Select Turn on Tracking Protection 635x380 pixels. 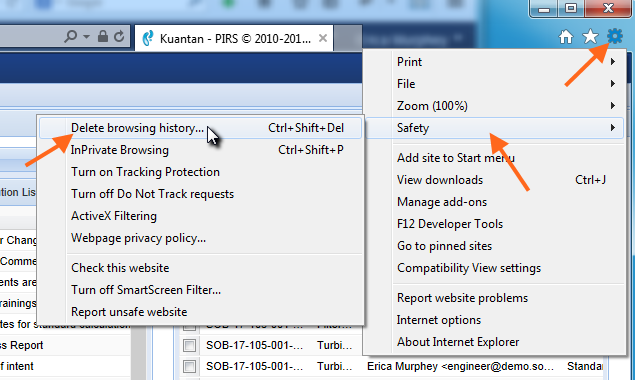tap(200, 172)
